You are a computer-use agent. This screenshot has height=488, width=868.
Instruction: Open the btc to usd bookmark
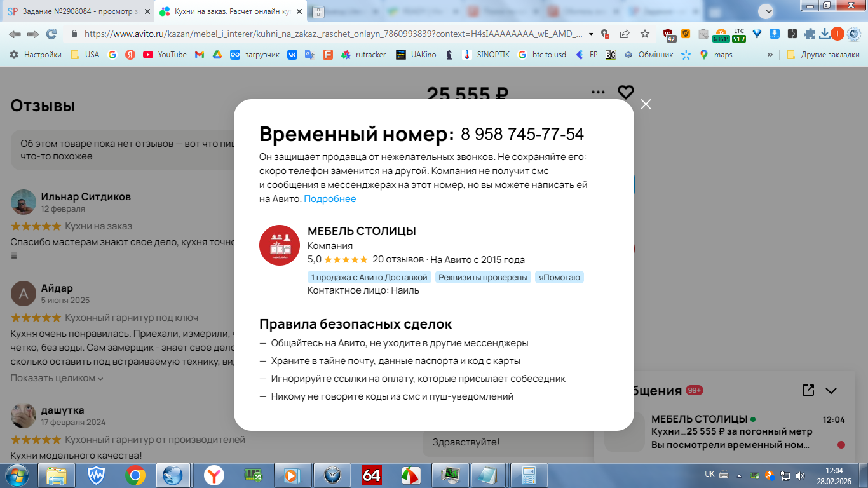pos(541,55)
